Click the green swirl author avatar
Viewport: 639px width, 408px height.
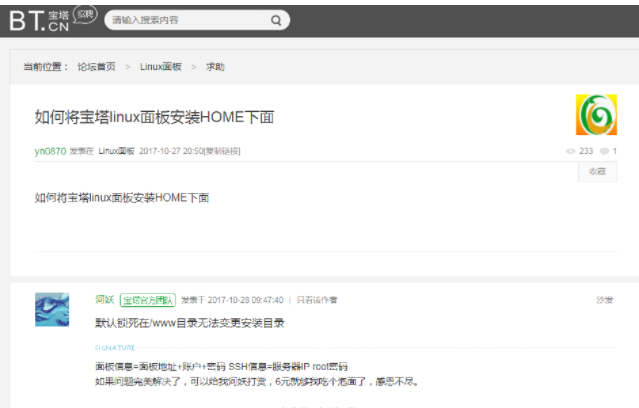(596, 116)
